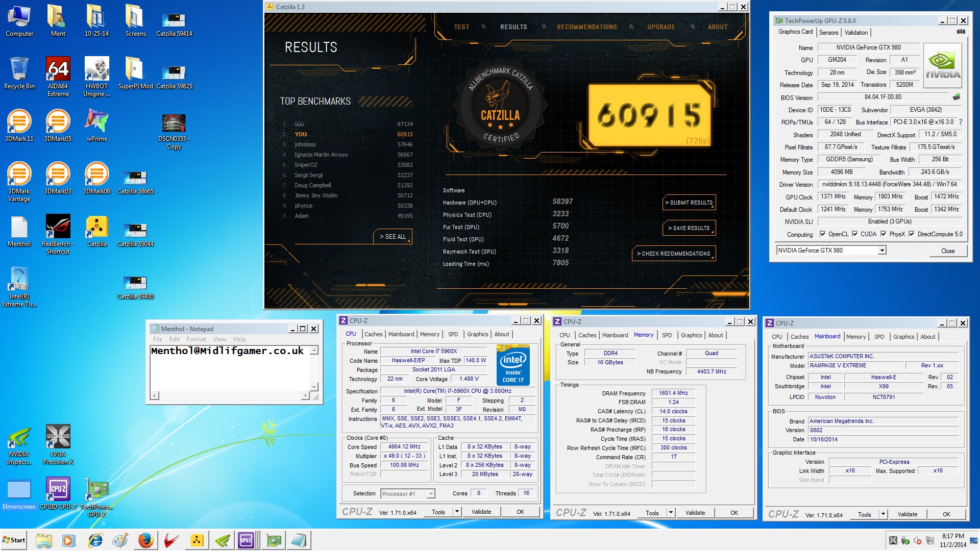
Task: Open the TEST tab in Catzilla
Action: click(x=461, y=27)
